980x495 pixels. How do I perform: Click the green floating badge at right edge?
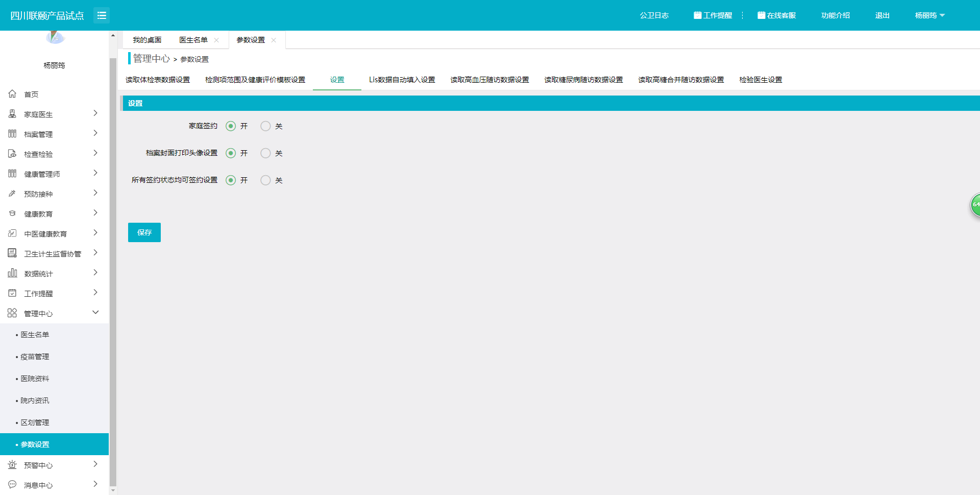[975, 205]
